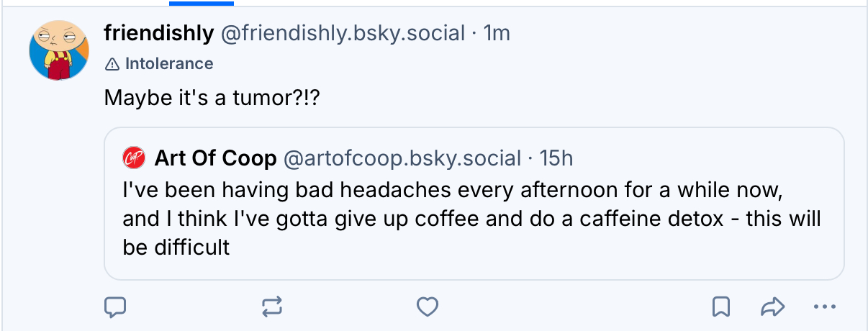Reply to friendishly's post
The image size is (868, 331).
(x=115, y=307)
